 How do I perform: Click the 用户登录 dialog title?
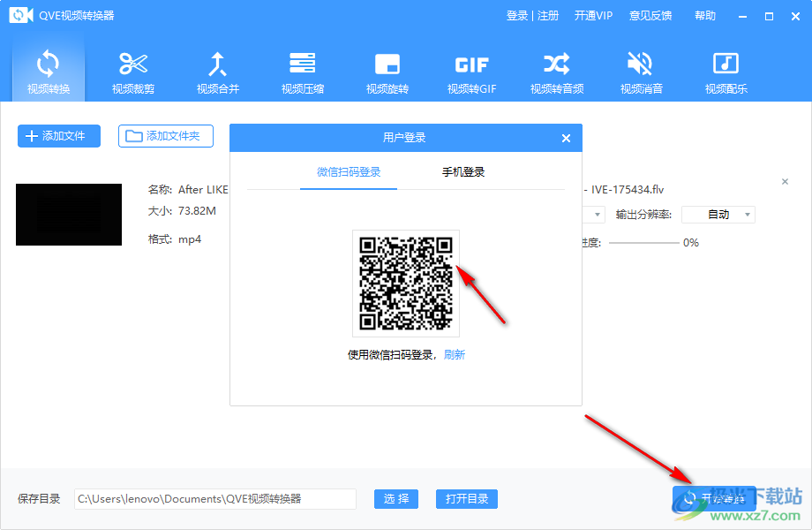click(404, 137)
